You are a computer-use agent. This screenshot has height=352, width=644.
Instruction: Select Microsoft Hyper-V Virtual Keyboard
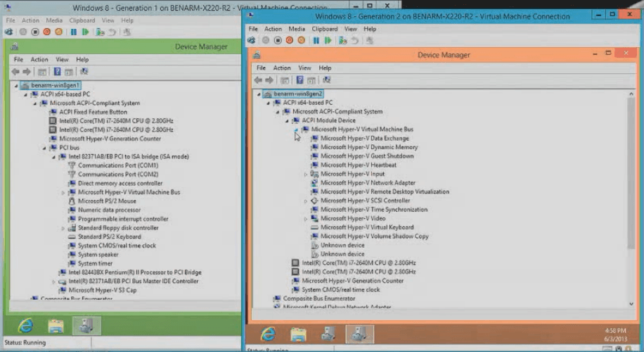tap(367, 227)
